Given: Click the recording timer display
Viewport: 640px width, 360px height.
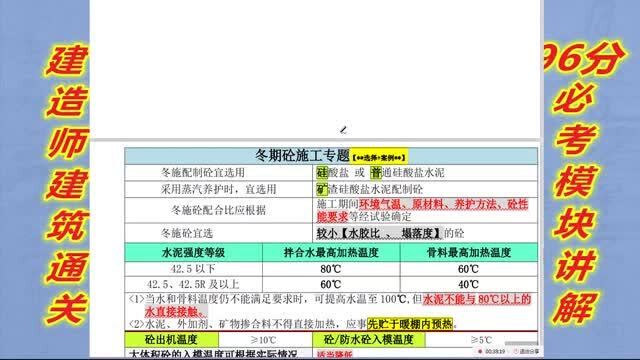Looking at the screenshot, I should 495,351.
